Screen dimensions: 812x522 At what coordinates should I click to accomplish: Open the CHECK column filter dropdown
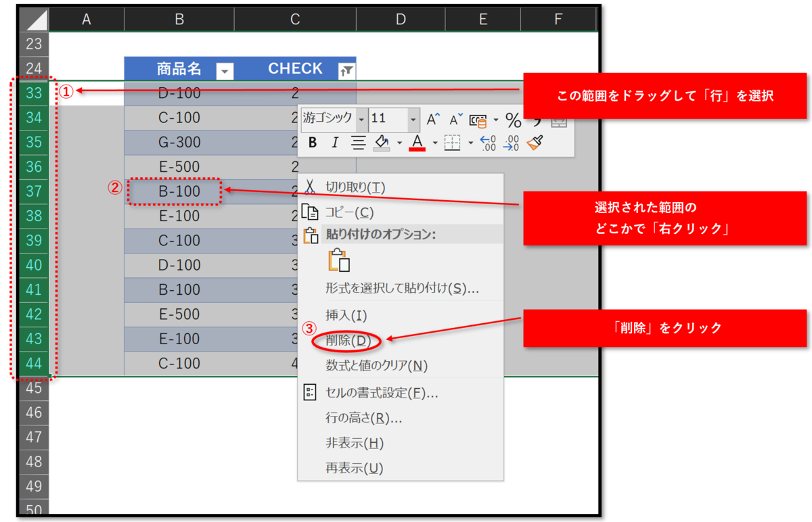coord(345,69)
